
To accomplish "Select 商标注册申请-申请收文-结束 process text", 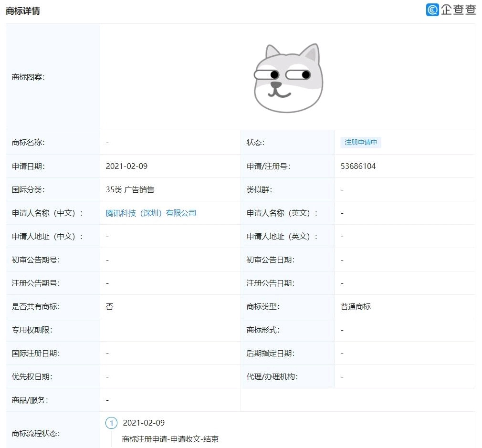I will point(170,439).
